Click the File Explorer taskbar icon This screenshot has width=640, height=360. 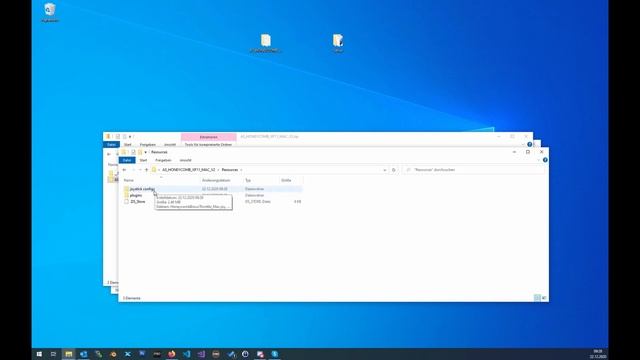point(69,354)
